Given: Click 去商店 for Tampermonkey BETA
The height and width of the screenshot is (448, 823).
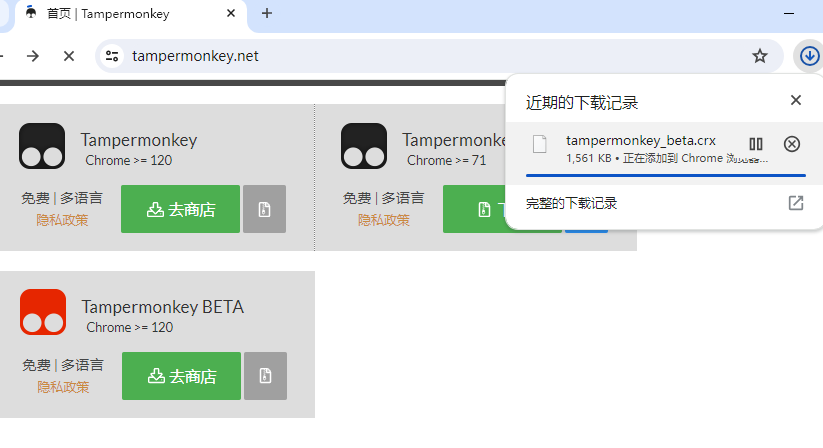Looking at the screenshot, I should (181, 376).
